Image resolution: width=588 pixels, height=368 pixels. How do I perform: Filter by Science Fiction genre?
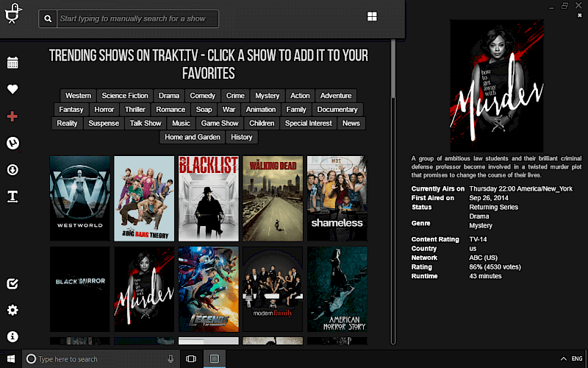coord(125,96)
